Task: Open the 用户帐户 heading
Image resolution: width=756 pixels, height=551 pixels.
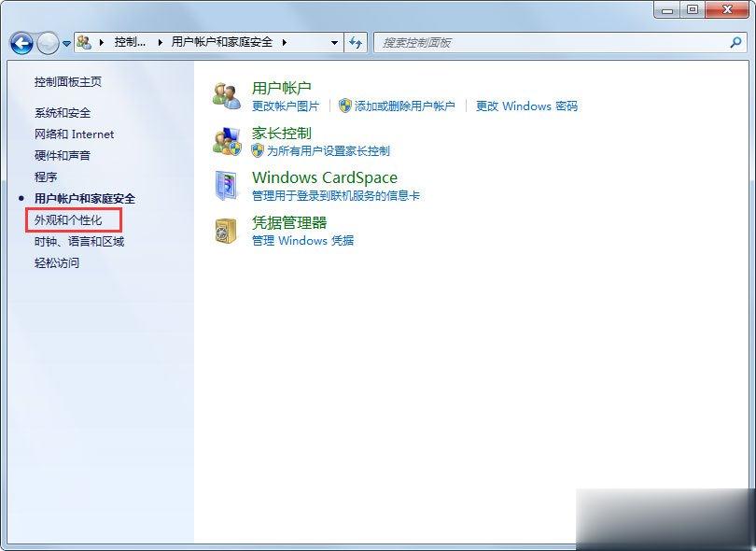Action: (x=282, y=88)
